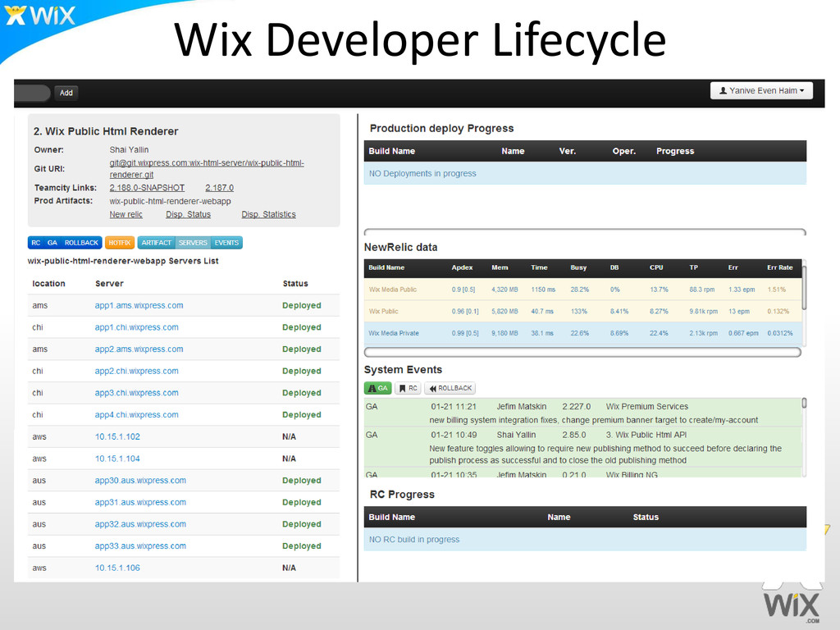This screenshot has height=630, width=840.
Task: Open the git URI link
Action: [x=207, y=169]
